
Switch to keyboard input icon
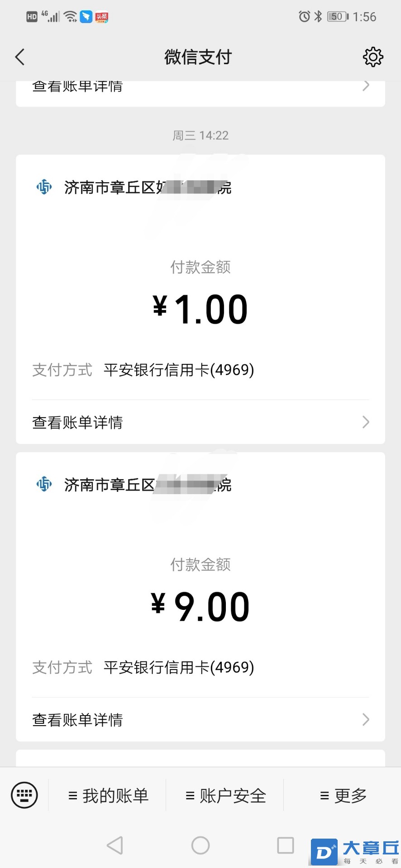point(24,795)
